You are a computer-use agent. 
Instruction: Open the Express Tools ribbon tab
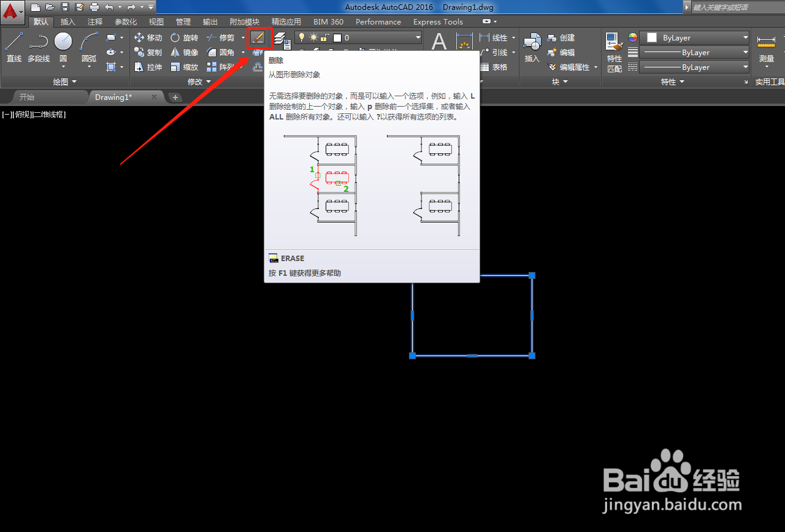(x=438, y=21)
